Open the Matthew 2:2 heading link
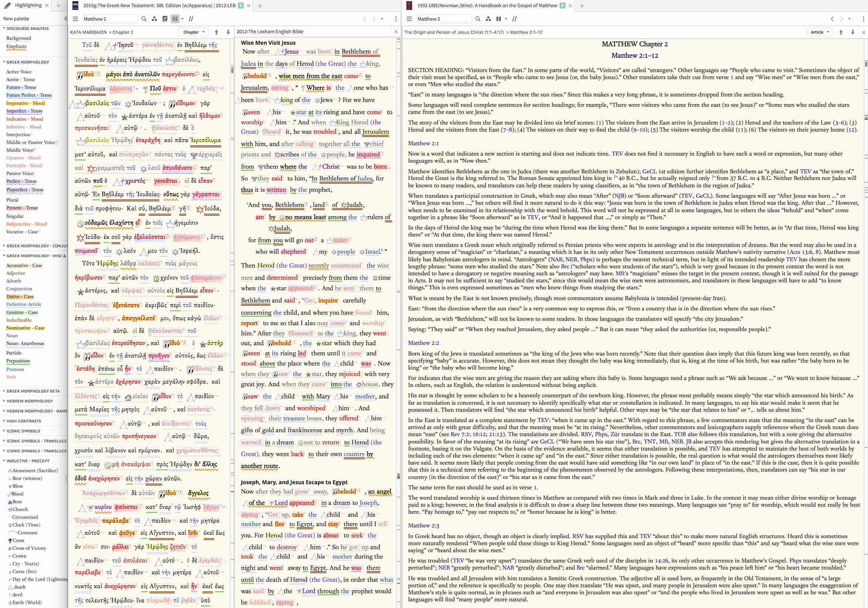 coord(423,343)
